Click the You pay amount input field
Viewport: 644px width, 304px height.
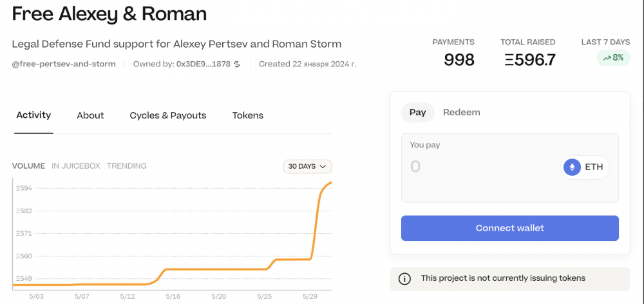(x=480, y=167)
